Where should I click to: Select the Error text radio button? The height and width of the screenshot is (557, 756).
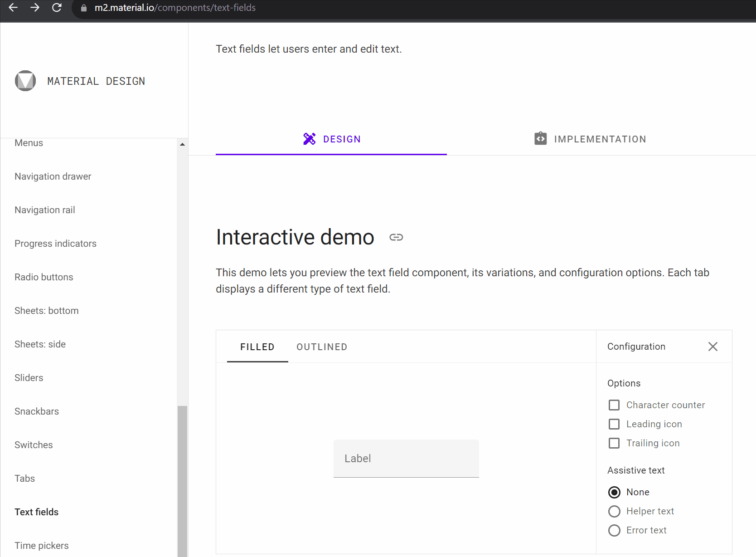pyautogui.click(x=614, y=530)
